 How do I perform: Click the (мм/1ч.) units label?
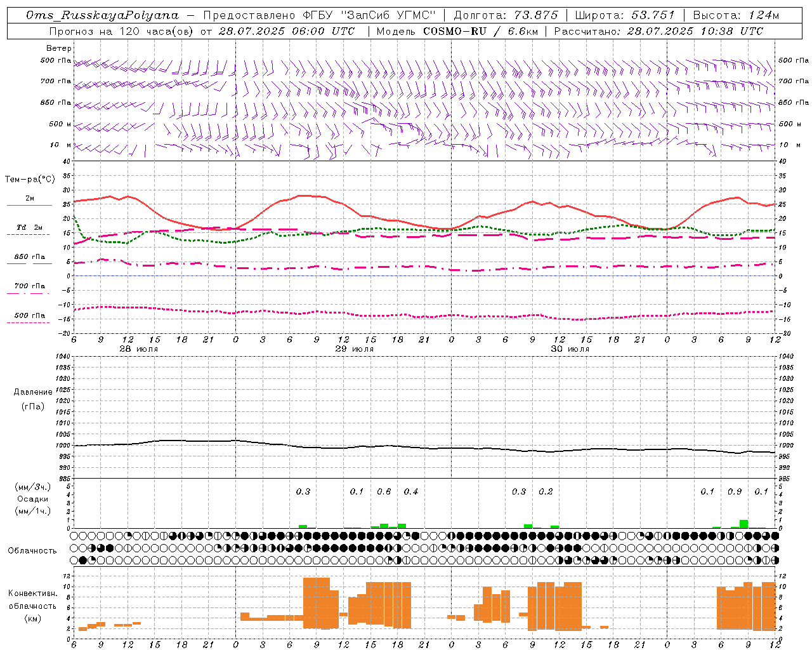32,511
